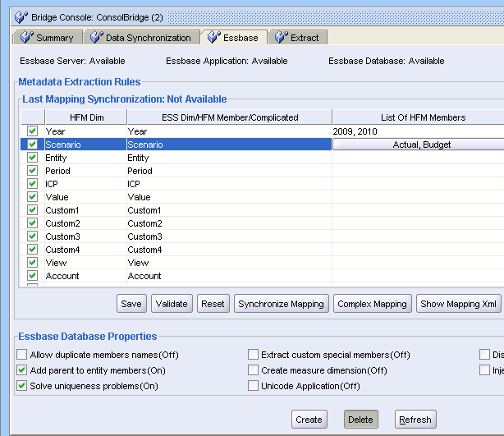504x436 pixels.
Task: Sort by the HFM Dim column header
Action: (85, 117)
